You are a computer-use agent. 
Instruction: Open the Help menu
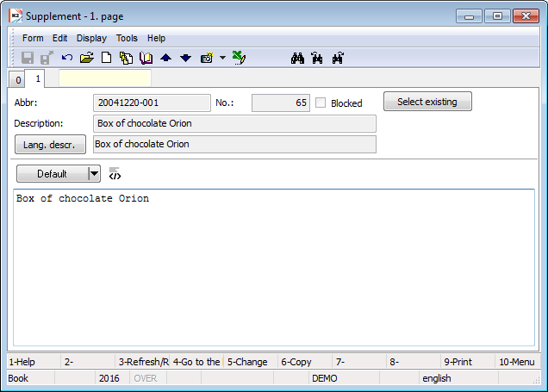pos(156,38)
